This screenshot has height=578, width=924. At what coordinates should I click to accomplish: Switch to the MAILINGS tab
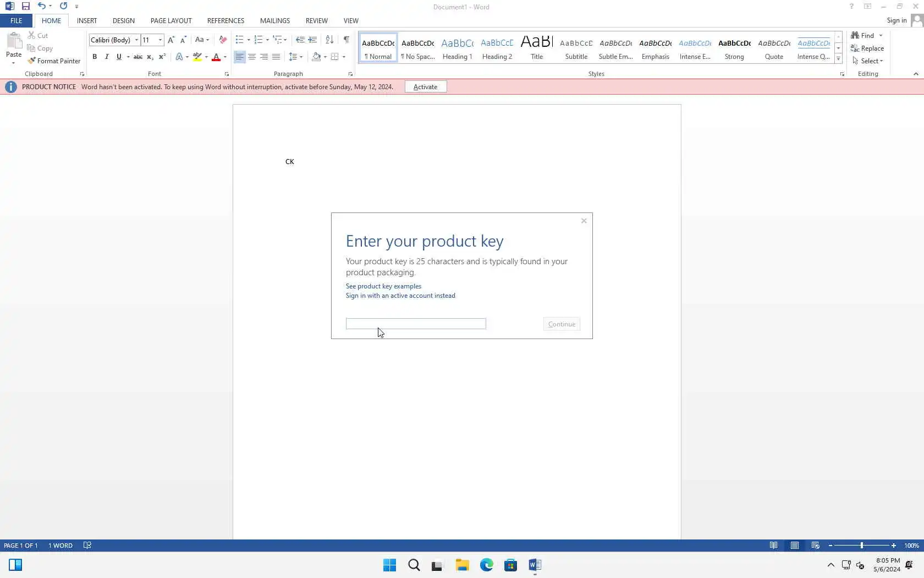[x=275, y=20]
